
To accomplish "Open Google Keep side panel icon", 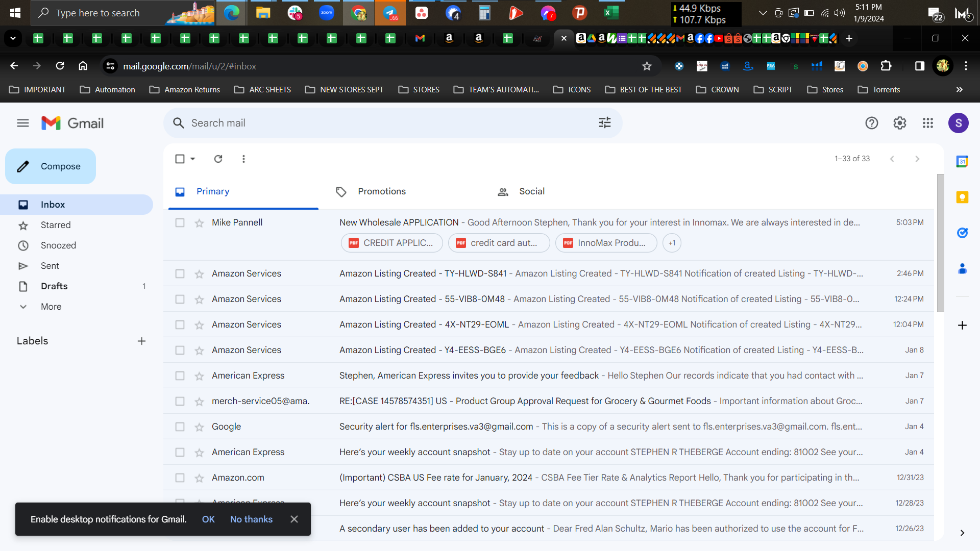I will 962,197.
